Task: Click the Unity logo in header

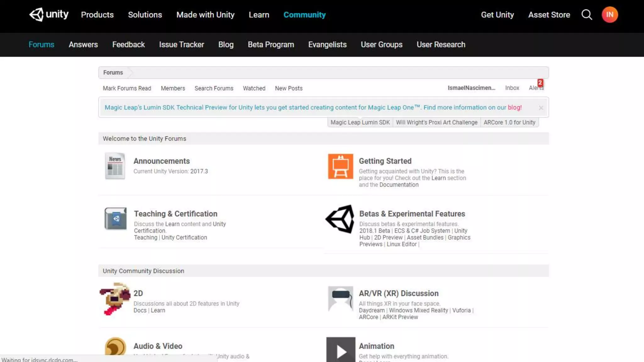Action: pyautogui.click(x=49, y=14)
